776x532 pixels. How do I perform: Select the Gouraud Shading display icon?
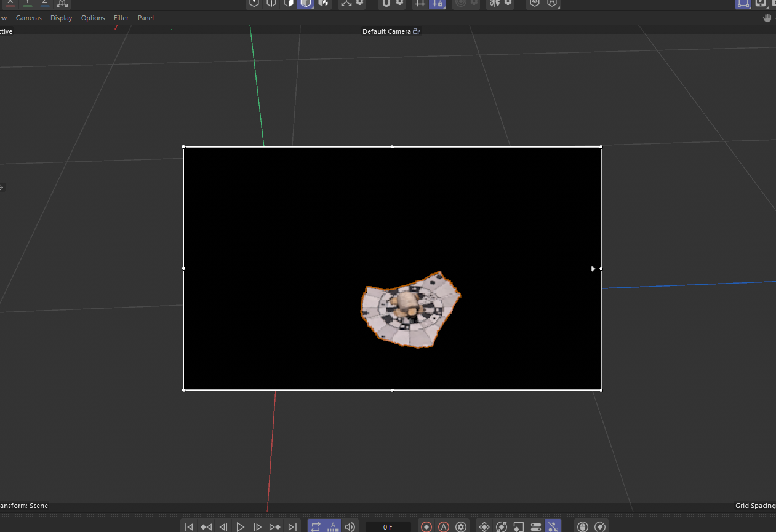(x=306, y=4)
